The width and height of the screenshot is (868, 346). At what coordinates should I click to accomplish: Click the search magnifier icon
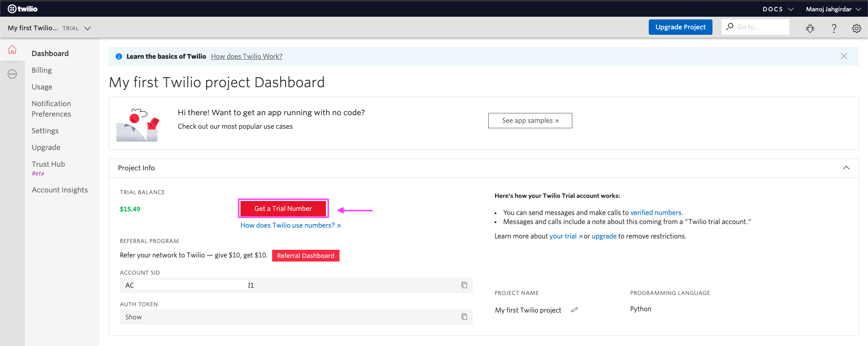tap(730, 27)
